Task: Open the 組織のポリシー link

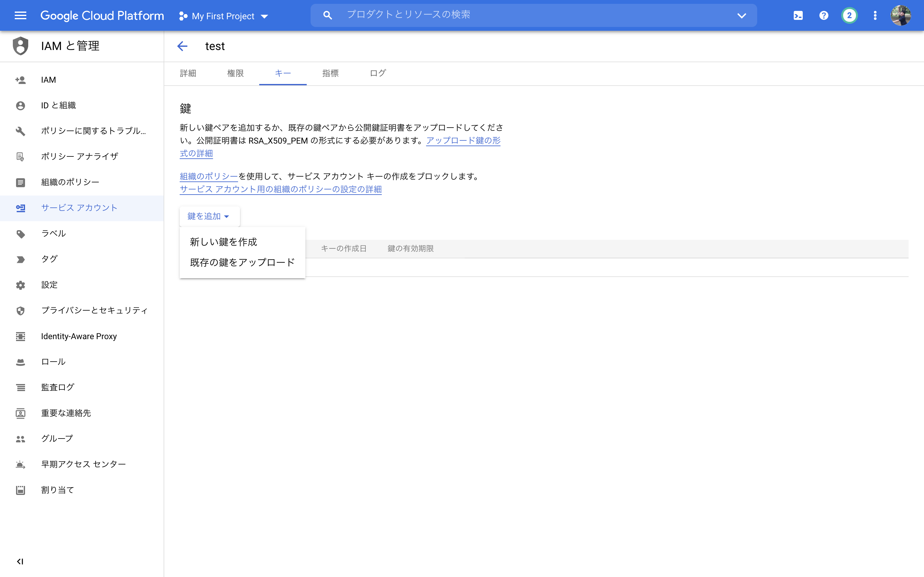Action: tap(208, 176)
